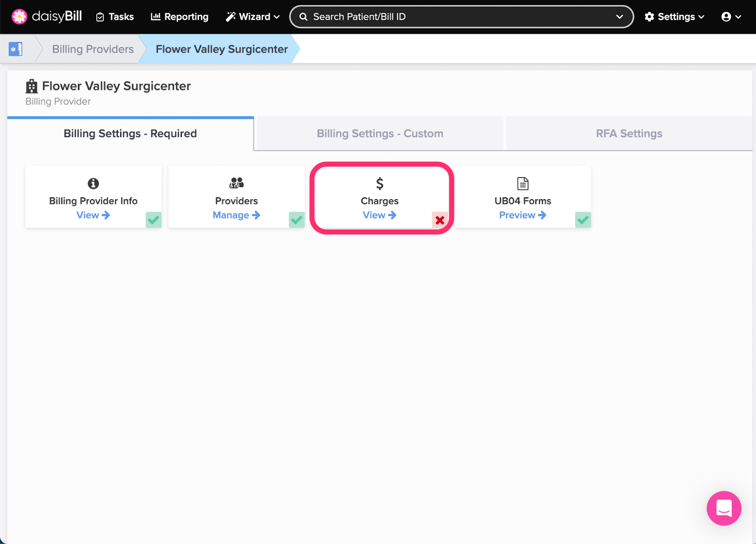Click Flower Valley Surgicenter breadcrumb

(x=222, y=49)
